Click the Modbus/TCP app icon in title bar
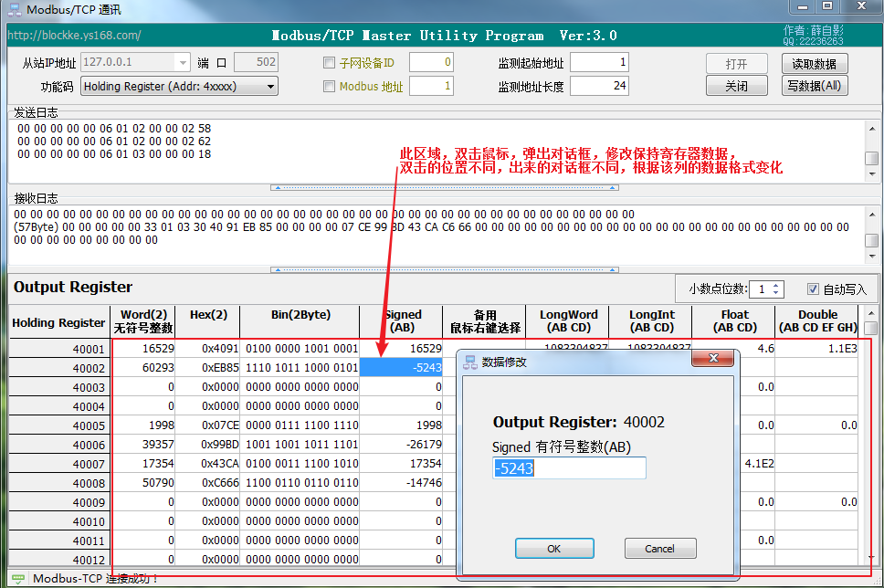Screen dimensions: 884x588 point(15,10)
